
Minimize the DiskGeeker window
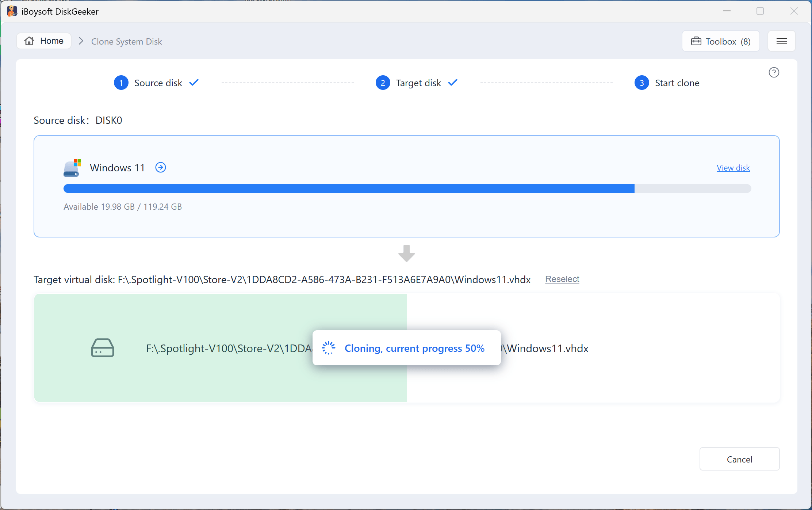pyautogui.click(x=727, y=11)
